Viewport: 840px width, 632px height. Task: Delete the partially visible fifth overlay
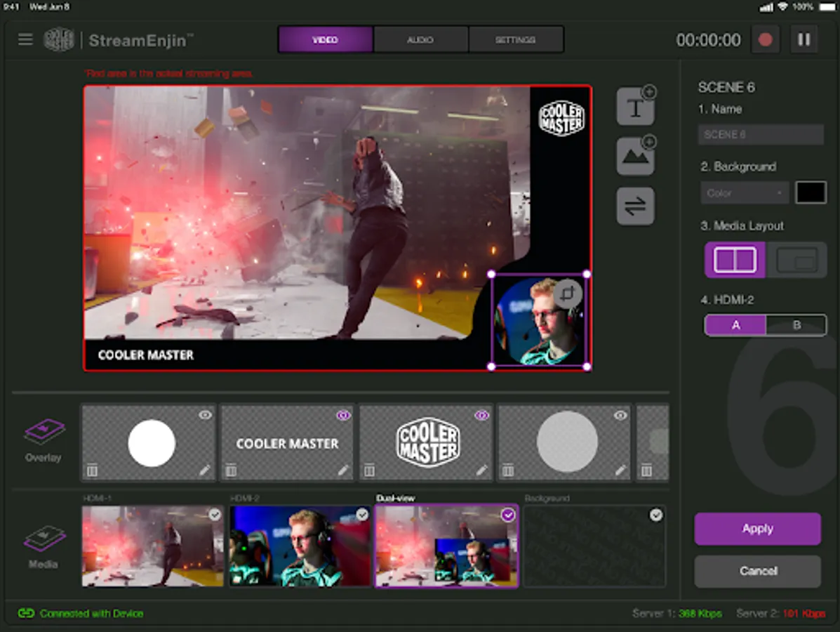pyautogui.click(x=646, y=470)
